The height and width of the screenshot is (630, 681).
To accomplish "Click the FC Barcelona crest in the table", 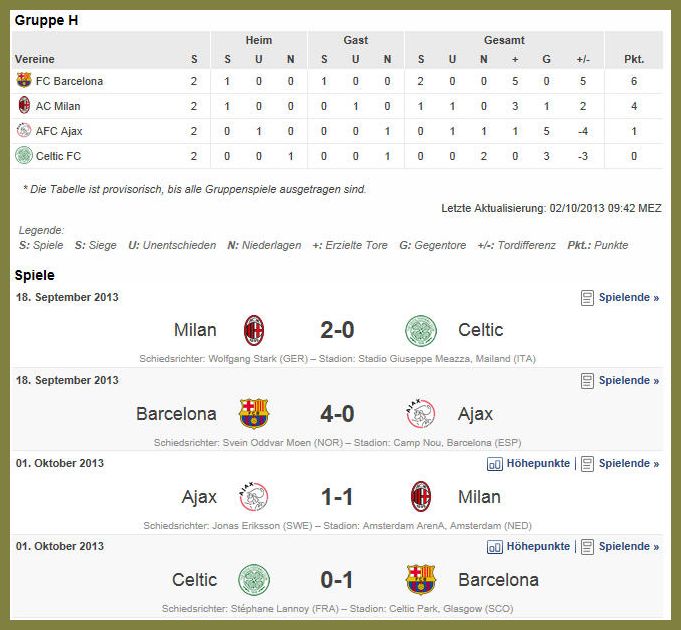I will click(24, 80).
